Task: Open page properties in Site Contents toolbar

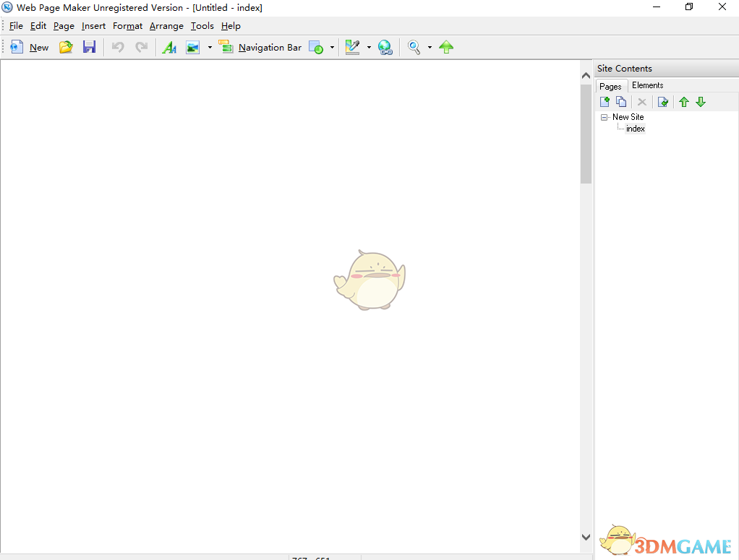Action: [x=663, y=101]
